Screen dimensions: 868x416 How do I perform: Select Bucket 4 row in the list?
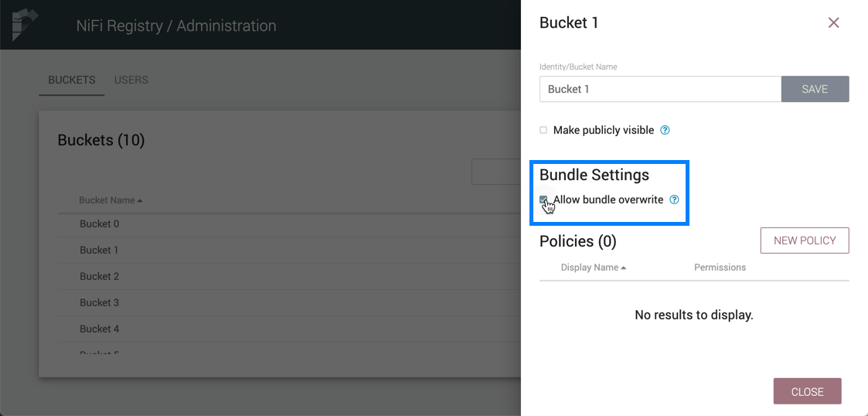100,329
